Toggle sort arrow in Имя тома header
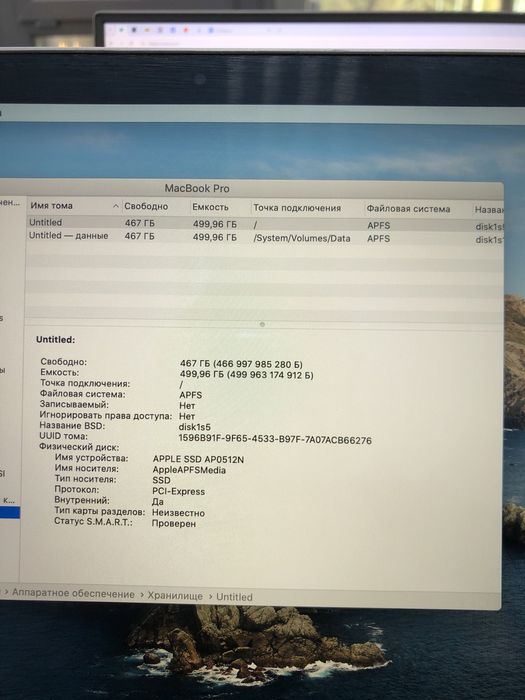The width and height of the screenshot is (525, 700). (x=116, y=206)
